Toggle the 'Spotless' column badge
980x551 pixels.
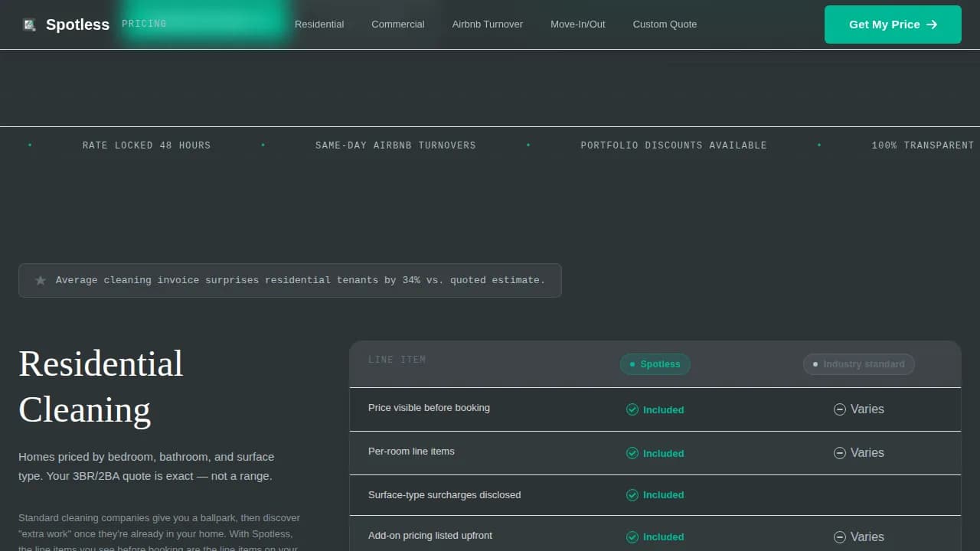coord(655,364)
